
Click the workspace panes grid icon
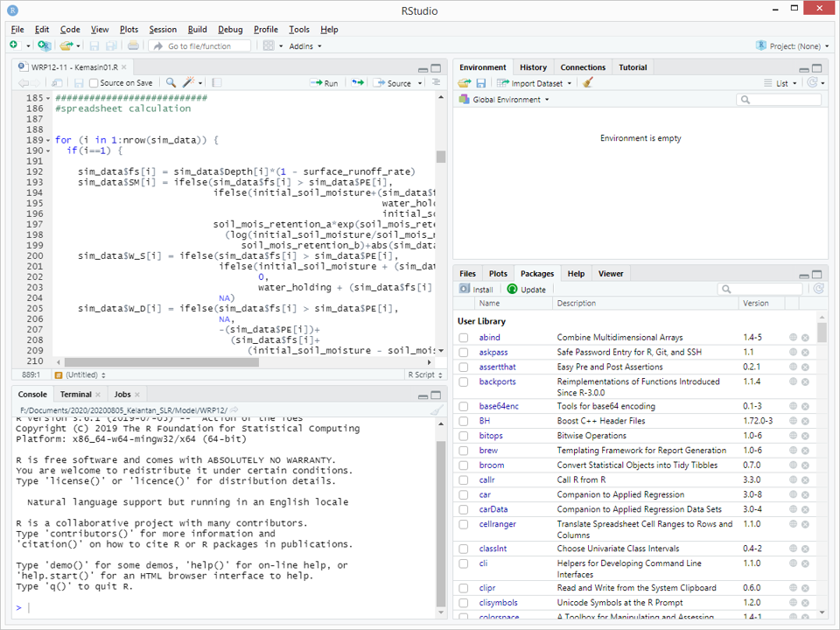[269, 45]
